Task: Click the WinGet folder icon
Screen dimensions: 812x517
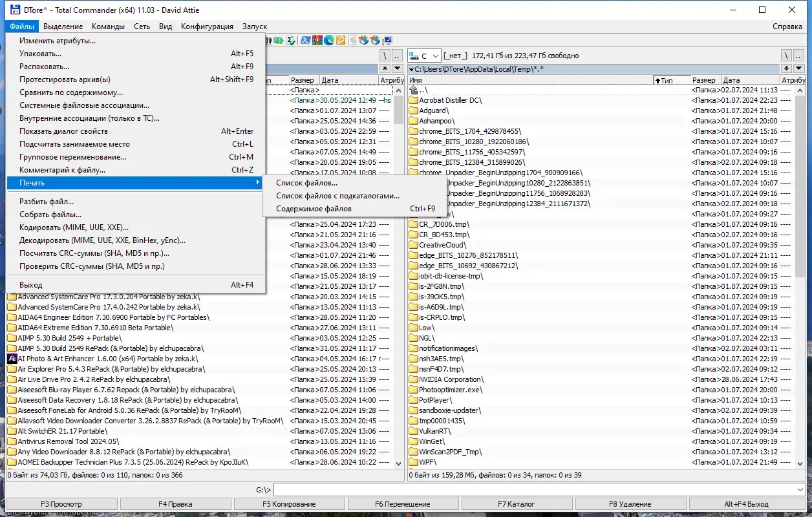Action: point(414,441)
